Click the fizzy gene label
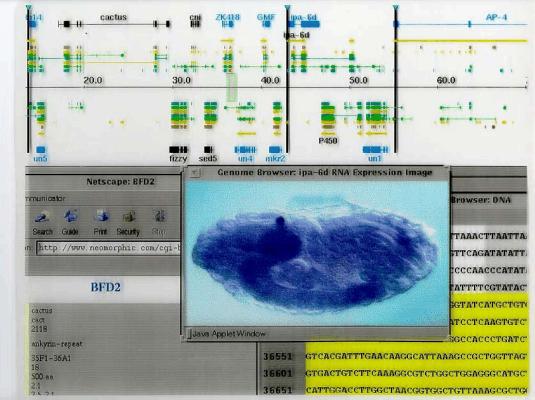 pos(178,158)
